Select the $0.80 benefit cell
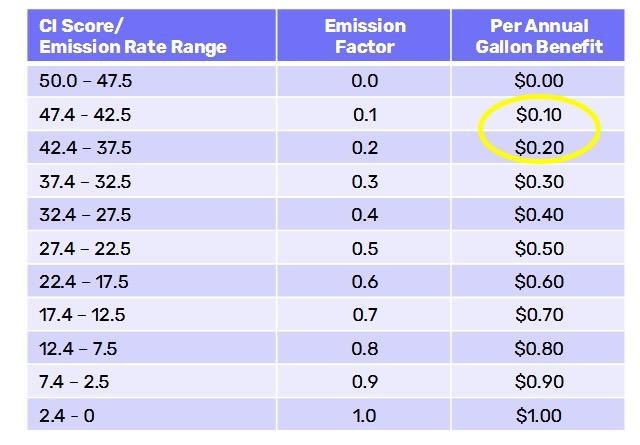Viewport: 640px width, 445px height. click(x=541, y=349)
